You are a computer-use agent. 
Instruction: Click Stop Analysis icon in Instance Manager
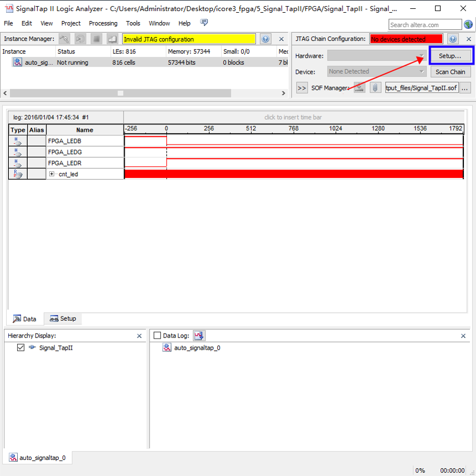pyautogui.click(x=96, y=39)
